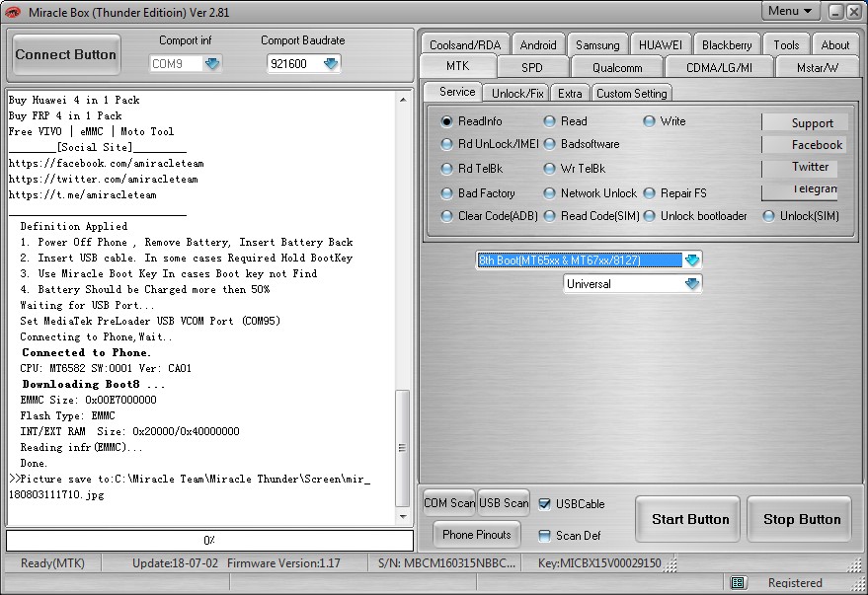This screenshot has height=595, width=868.
Task: Open the About tab
Action: 834,44
